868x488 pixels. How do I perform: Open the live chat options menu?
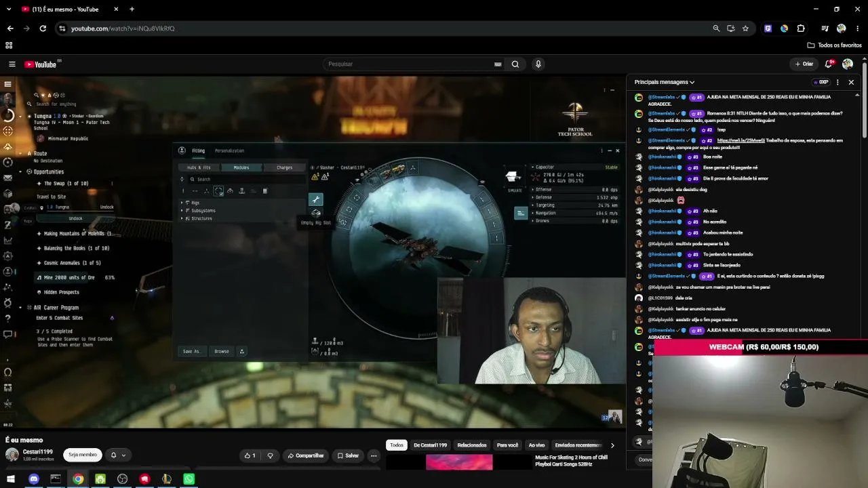pos(837,82)
